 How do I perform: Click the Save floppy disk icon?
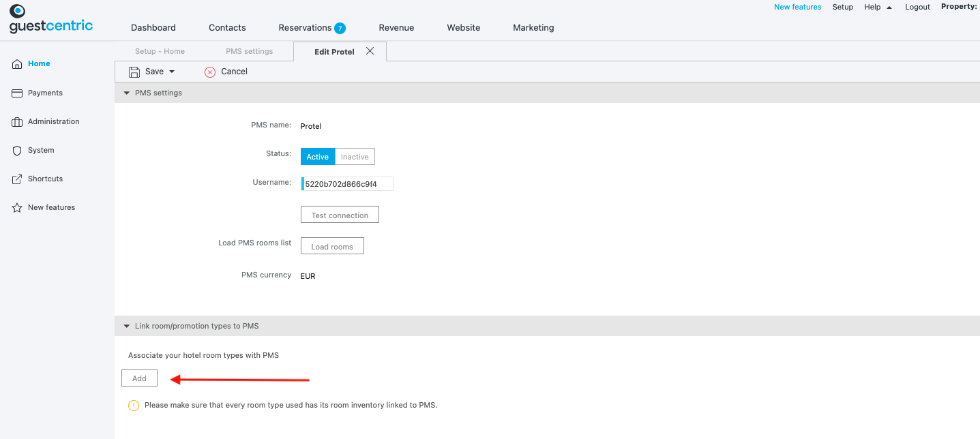pos(134,72)
